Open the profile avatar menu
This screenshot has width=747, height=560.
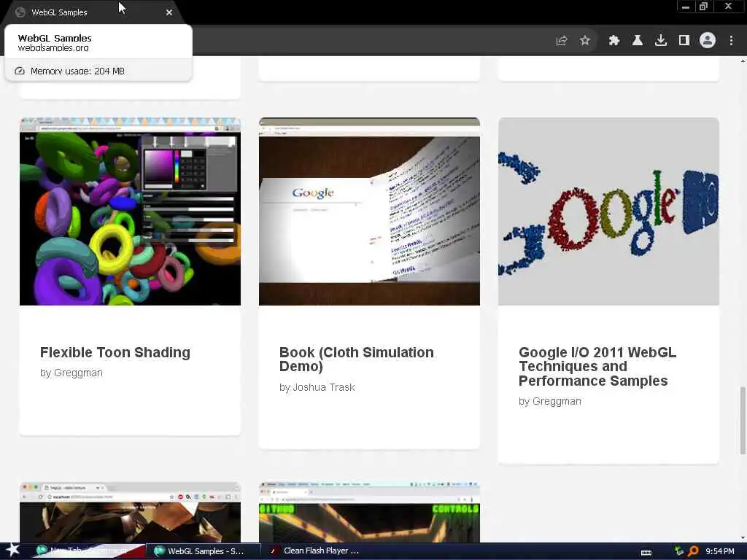(708, 41)
